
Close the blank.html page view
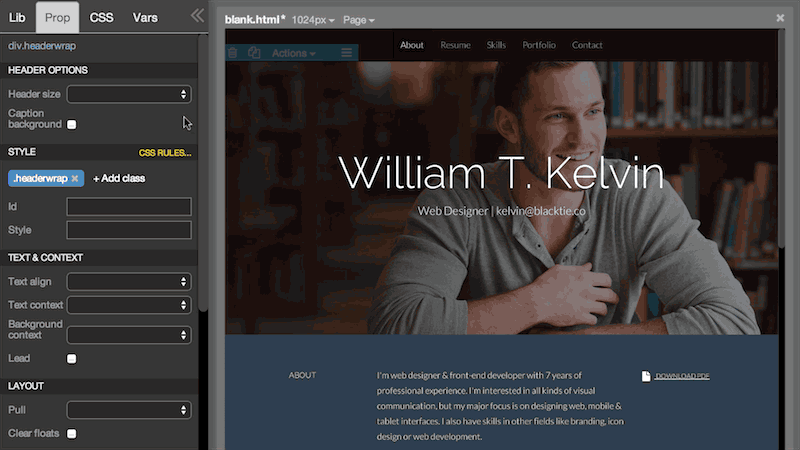780,18
